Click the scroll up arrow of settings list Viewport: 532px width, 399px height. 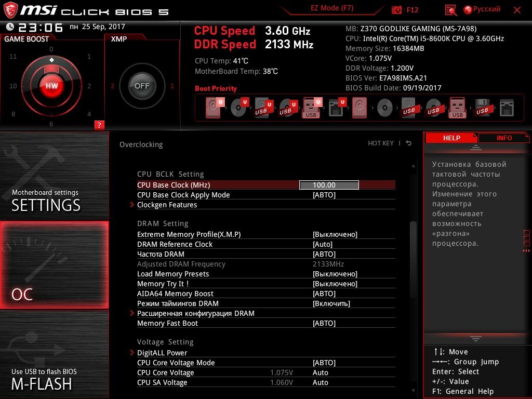point(413,166)
